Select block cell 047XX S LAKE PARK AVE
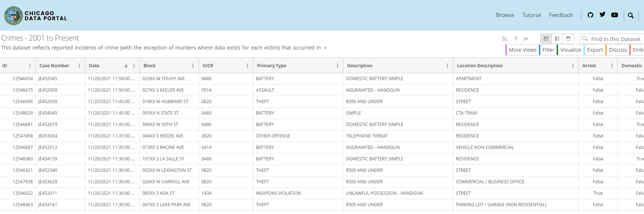Screen dimensions: 644x214 pos(169,205)
